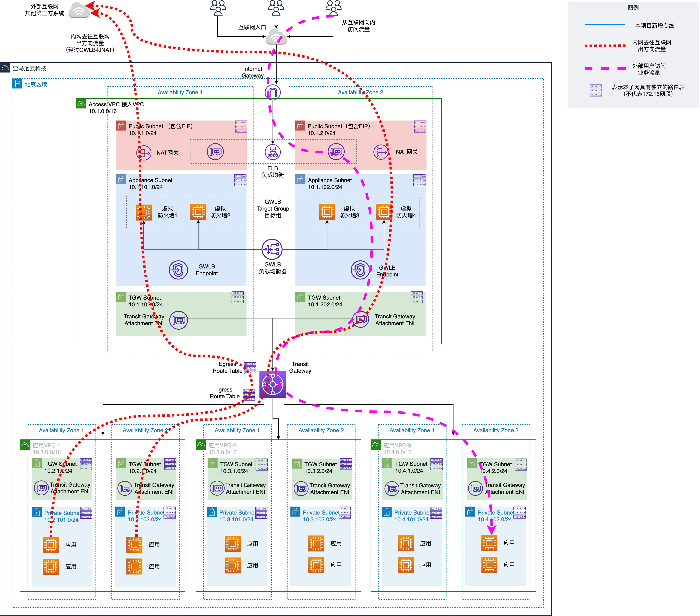
Task: Click the '北京区域' region label
Action: tap(36, 84)
